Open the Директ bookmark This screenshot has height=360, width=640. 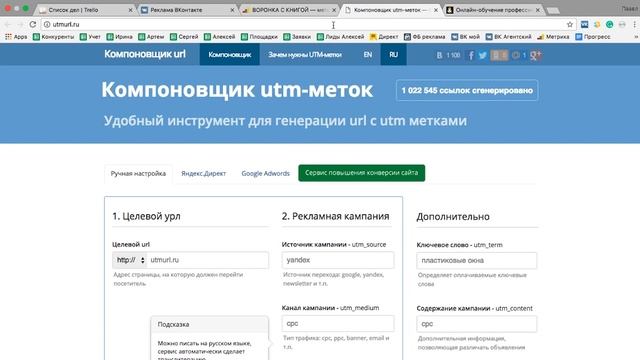(384, 37)
